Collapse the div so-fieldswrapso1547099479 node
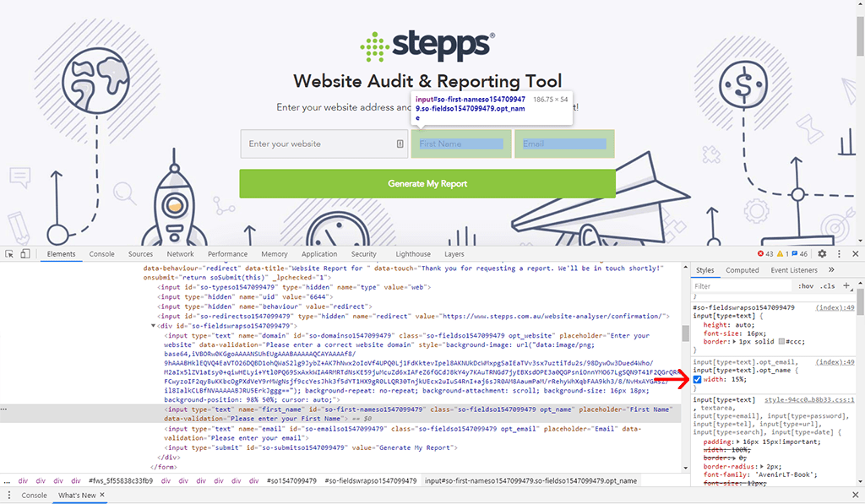Image resolution: width=865 pixels, height=504 pixels. point(154,326)
